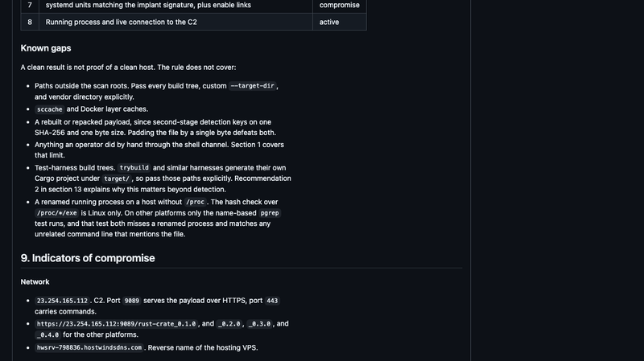Select the _0.2.0 version code
The width and height of the screenshot is (644, 361).
(x=229, y=324)
